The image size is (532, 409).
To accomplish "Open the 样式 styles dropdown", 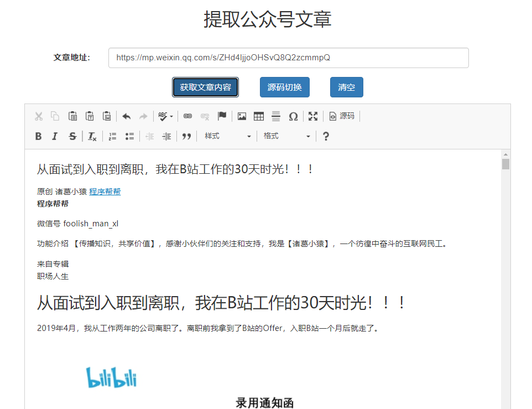I will (x=227, y=137).
